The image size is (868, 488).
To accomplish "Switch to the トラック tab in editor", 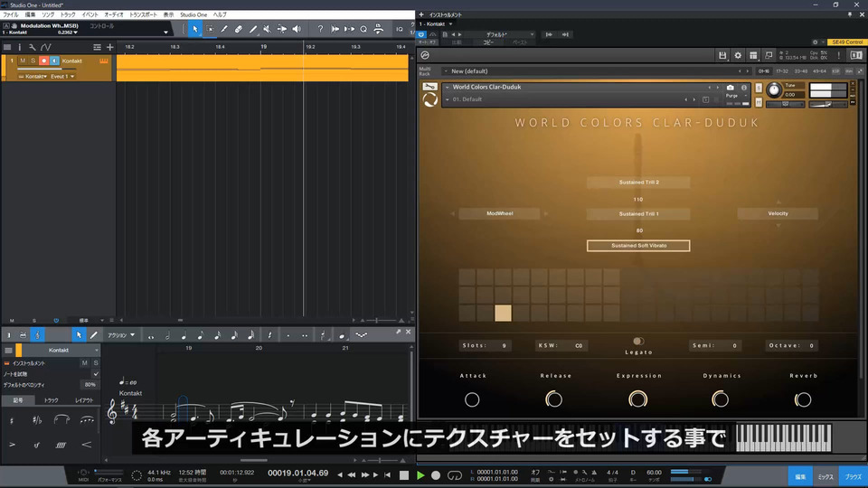I will click(x=51, y=400).
